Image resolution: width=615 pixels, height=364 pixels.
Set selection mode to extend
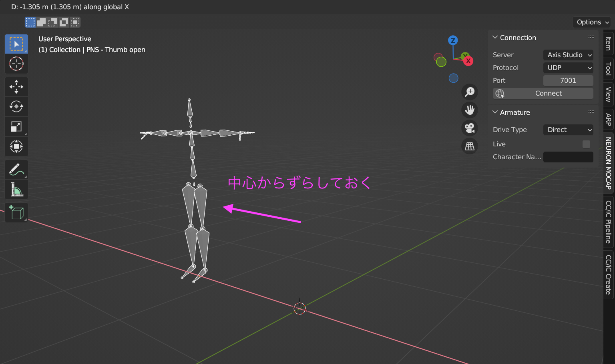coord(42,22)
